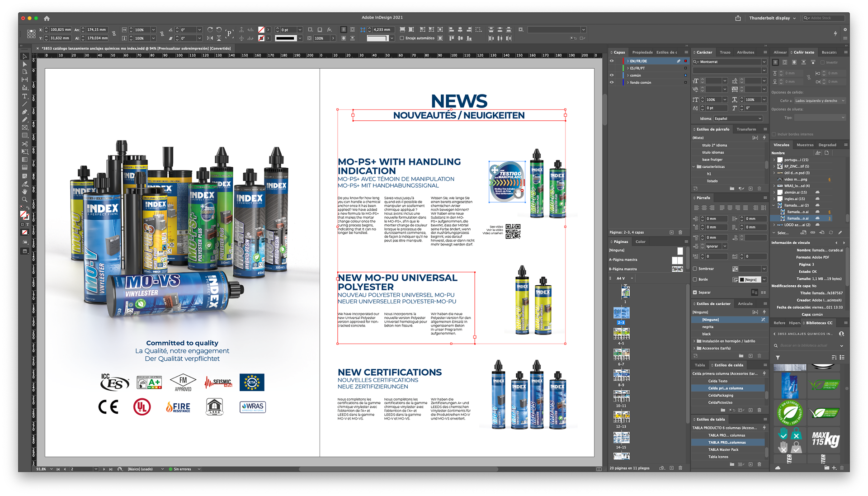The image size is (868, 496).
Task: Expand the portugu...i (15) link group
Action: click(774, 160)
